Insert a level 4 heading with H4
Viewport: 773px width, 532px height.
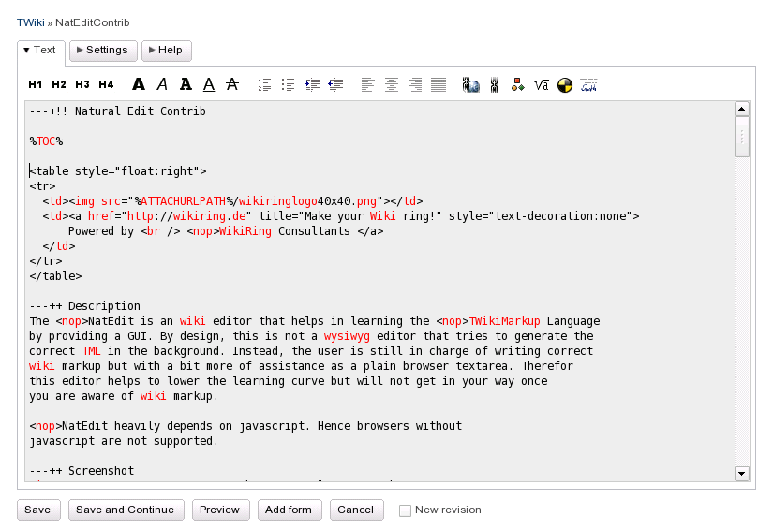(106, 84)
